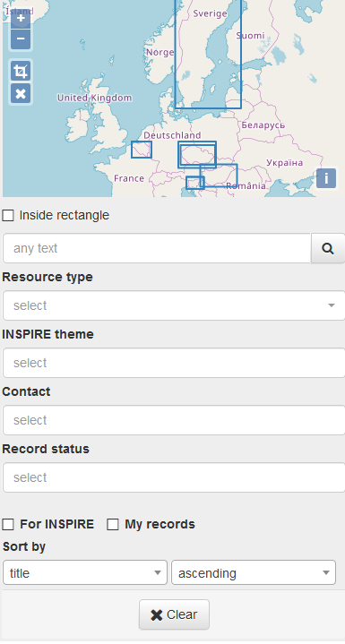The image size is (345, 644).
Task: Change the ascending sort order dropdown
Action: coord(254,572)
